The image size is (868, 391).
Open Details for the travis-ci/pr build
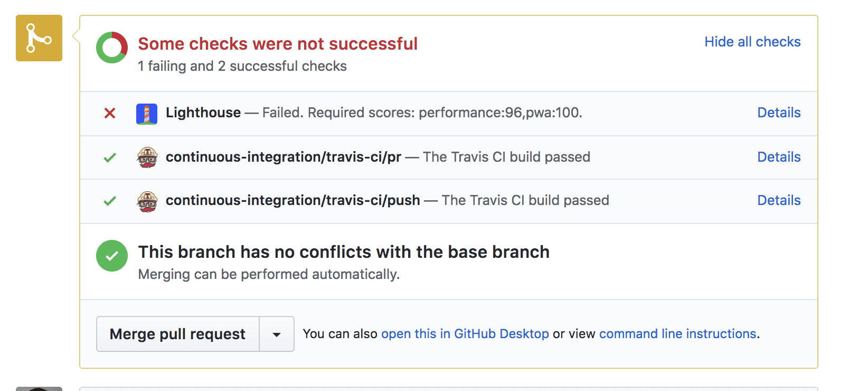coord(779,157)
